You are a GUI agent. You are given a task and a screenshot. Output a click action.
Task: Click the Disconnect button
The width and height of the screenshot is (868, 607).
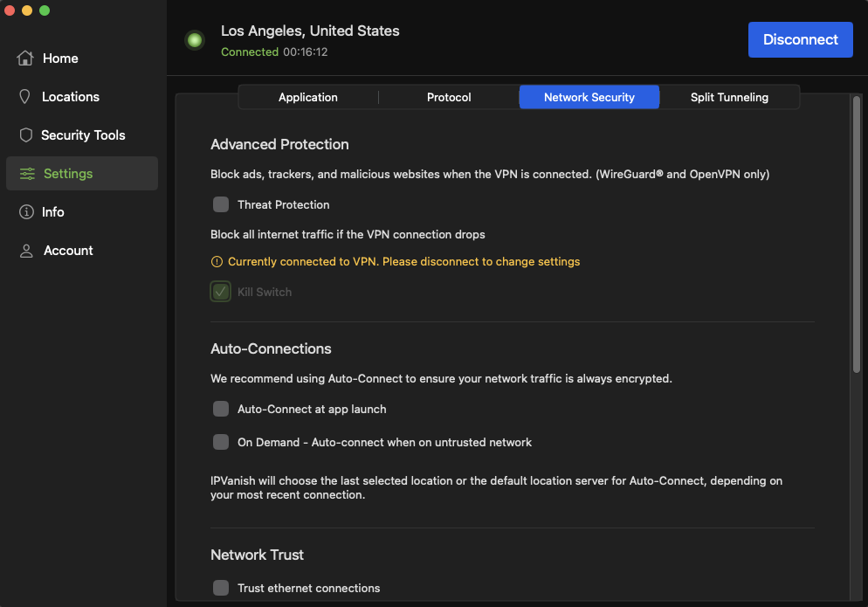point(800,39)
